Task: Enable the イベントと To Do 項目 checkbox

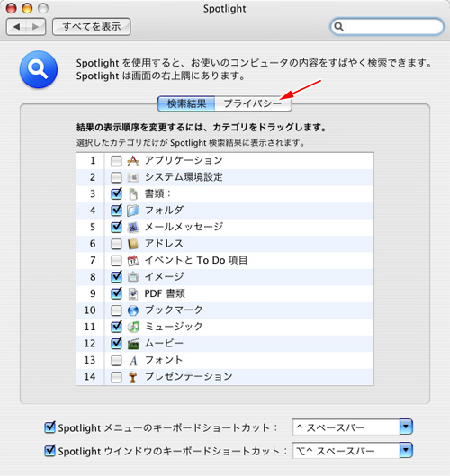Action: (x=116, y=261)
